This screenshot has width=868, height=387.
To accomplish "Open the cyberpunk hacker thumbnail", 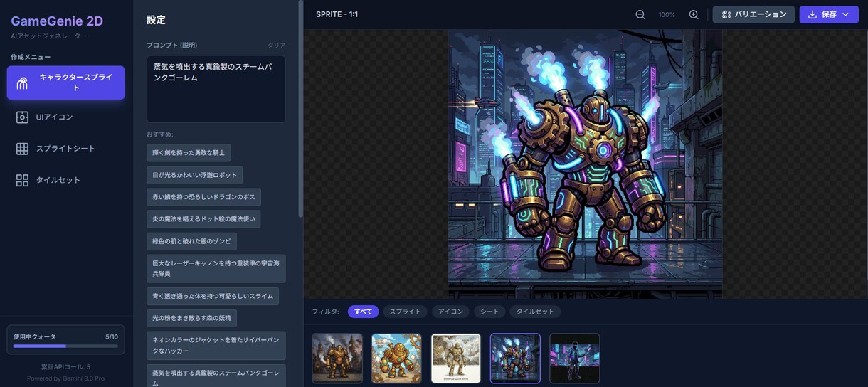I will click(575, 359).
